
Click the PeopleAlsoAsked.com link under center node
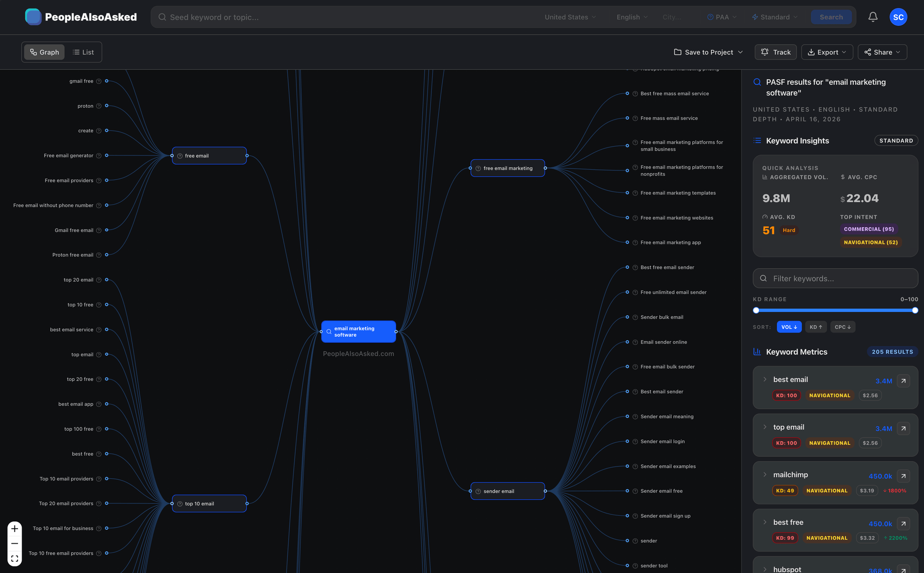pos(359,354)
